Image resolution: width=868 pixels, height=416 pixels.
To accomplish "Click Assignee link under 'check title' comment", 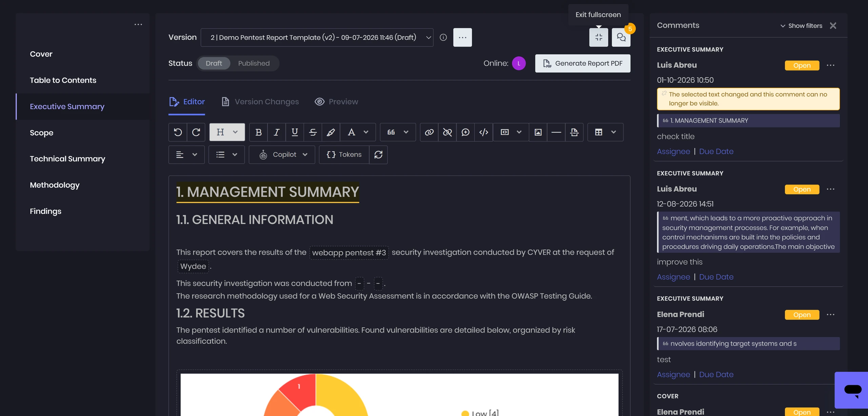I will 673,151.
